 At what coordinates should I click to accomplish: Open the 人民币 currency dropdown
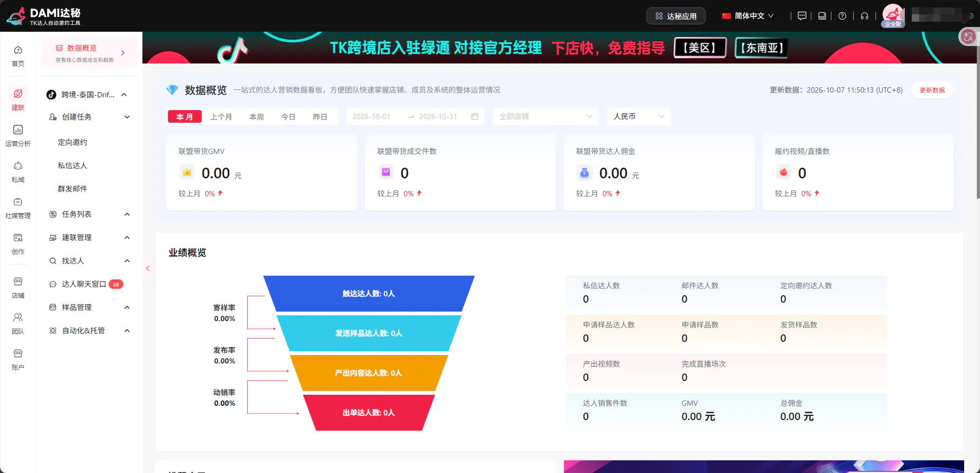(639, 116)
